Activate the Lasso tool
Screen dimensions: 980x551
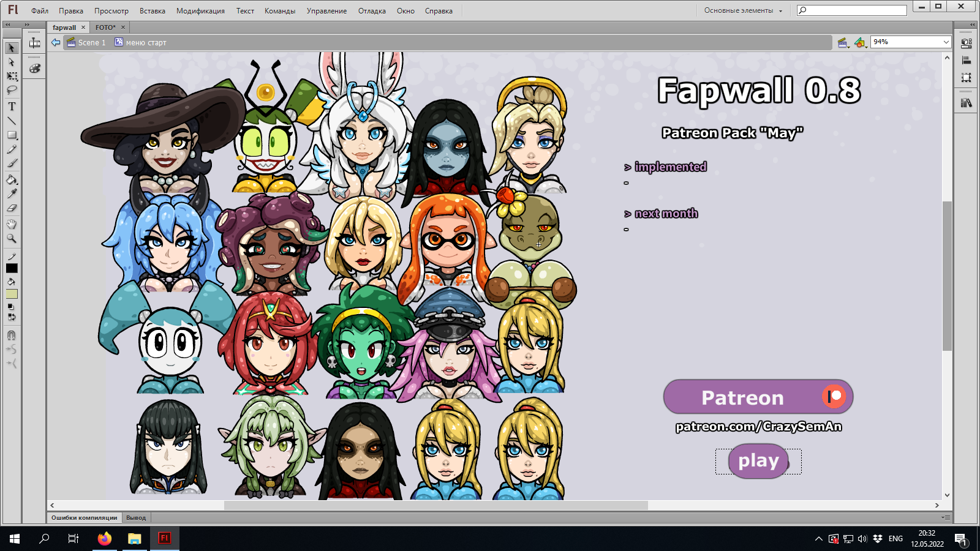[12, 91]
